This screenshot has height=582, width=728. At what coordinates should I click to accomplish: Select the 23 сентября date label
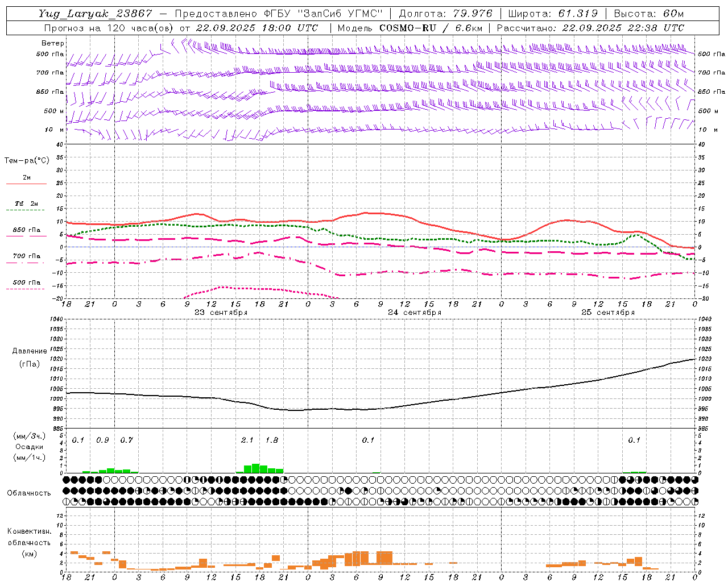[221, 313]
